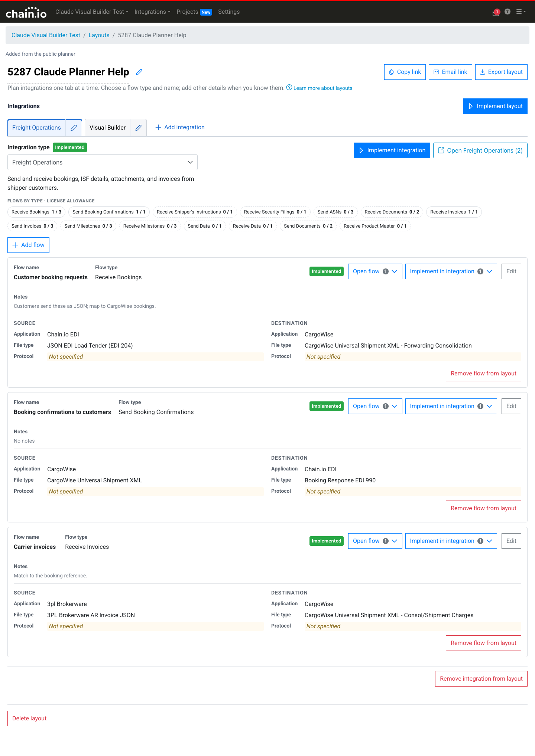Click Remove integration from layout

click(x=481, y=679)
